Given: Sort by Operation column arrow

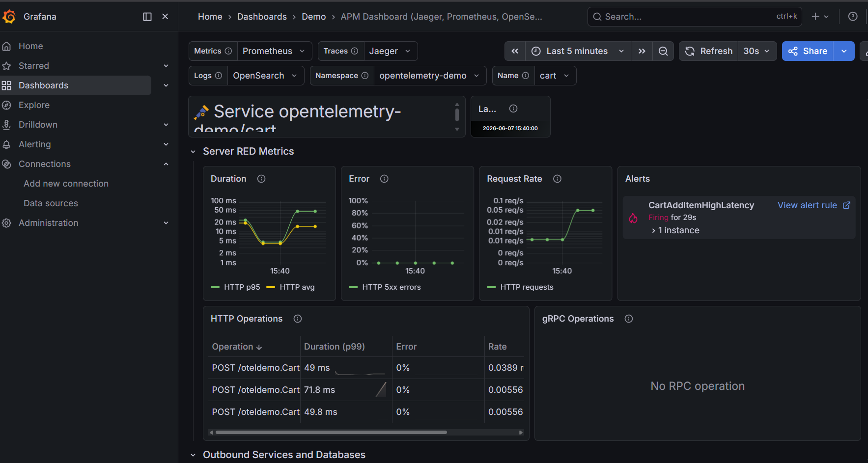Looking at the screenshot, I should coord(259,347).
